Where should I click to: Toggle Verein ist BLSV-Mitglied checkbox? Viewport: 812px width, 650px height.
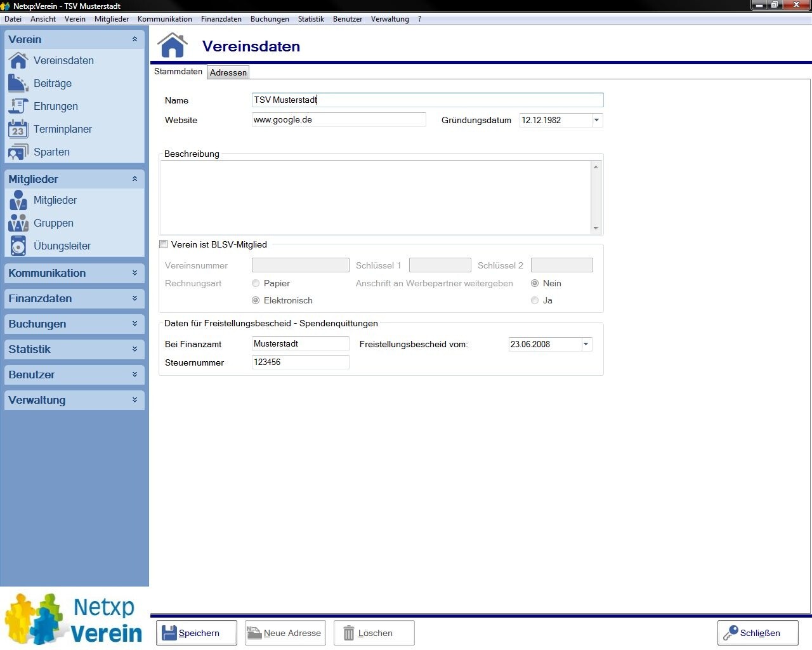tap(164, 244)
